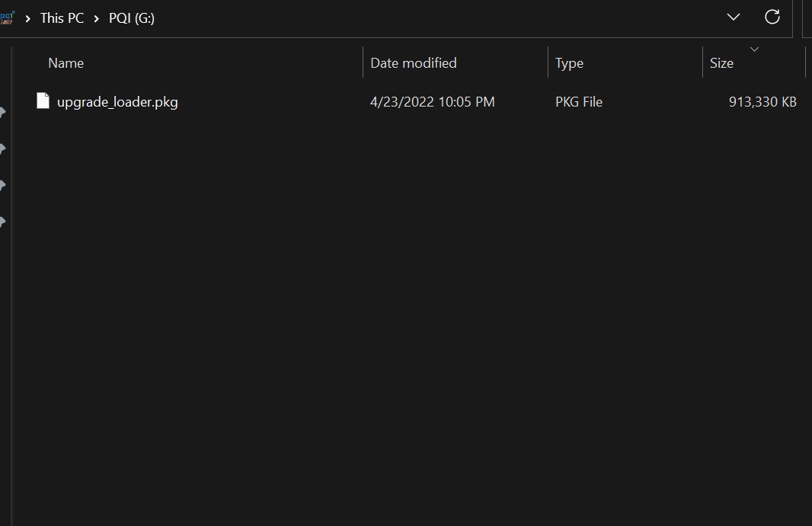Expand the chevron left of This PC
The width and height of the screenshot is (812, 526).
click(x=27, y=18)
